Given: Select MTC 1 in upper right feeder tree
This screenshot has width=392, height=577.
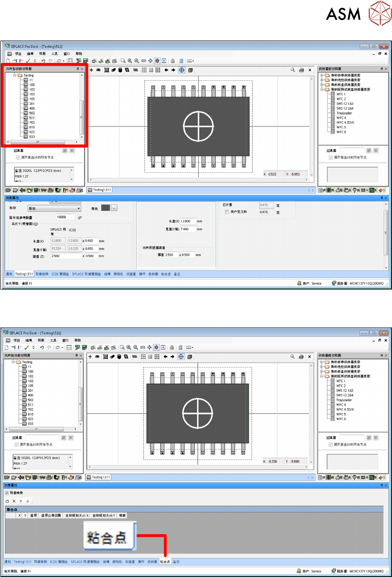Looking at the screenshot, I should [341, 94].
